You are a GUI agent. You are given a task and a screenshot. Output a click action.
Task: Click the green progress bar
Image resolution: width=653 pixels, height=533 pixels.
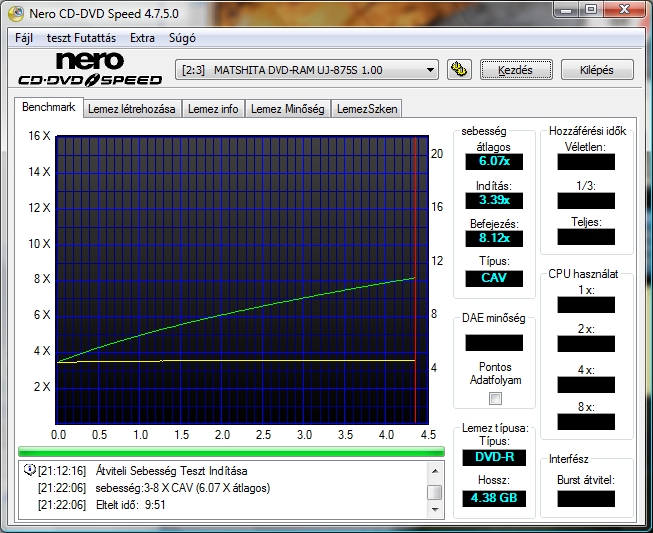tap(231, 451)
